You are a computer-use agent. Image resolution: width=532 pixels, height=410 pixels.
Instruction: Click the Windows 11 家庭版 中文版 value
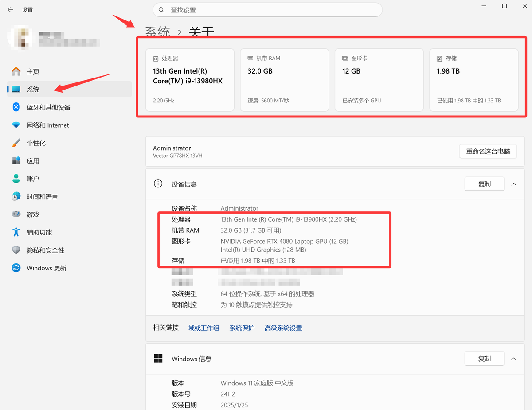coord(257,383)
